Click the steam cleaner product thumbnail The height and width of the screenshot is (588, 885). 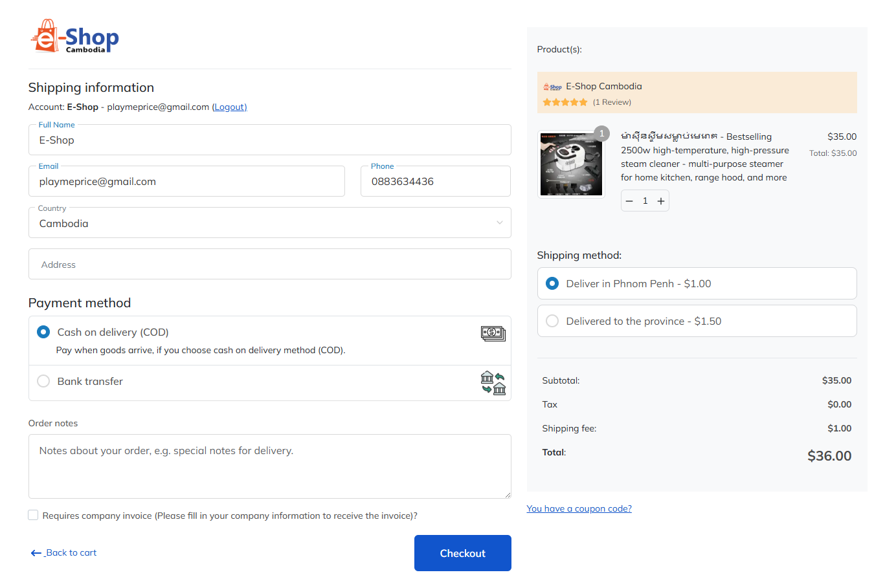571,164
